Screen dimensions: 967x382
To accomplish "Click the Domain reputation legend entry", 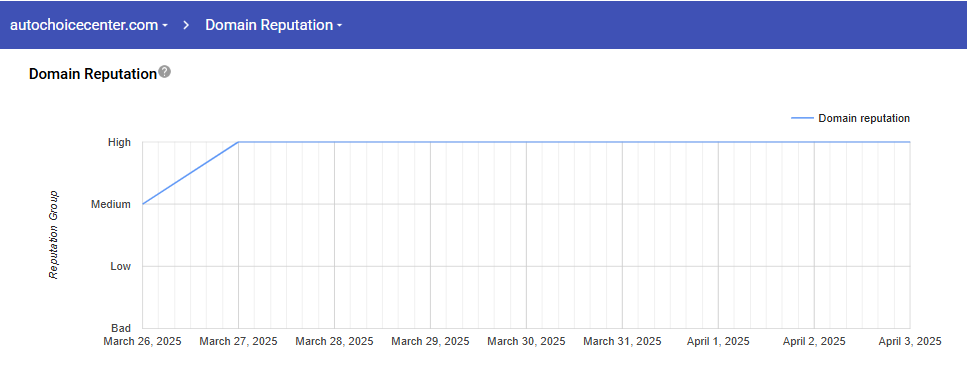I will tap(850, 118).
